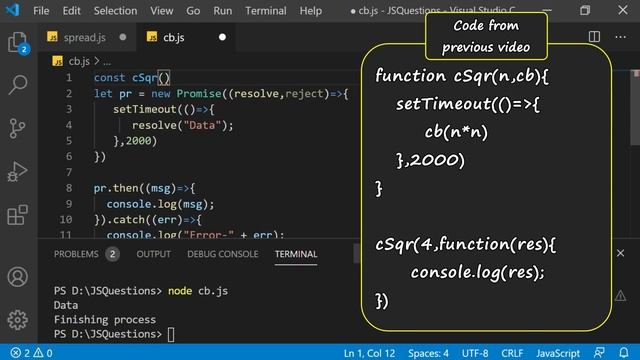This screenshot has height=360, width=640.
Task: Restore down the VS Code window
Action: [585, 10]
